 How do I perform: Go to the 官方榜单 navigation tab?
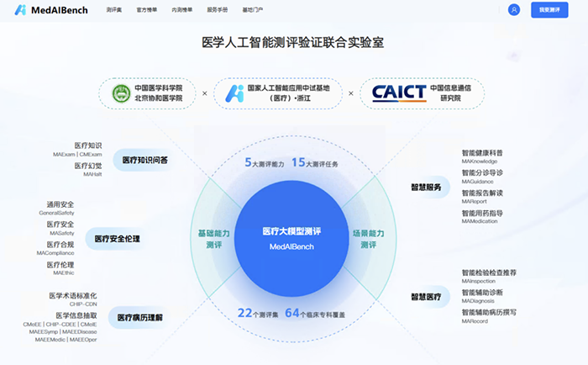tap(148, 10)
